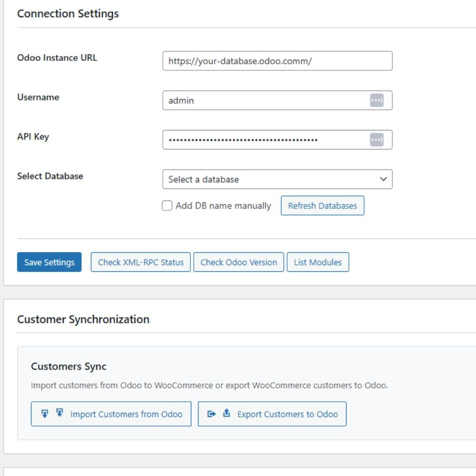This screenshot has width=476, height=476.
Task: Click the password manager icon in Username field
Action: tap(377, 100)
